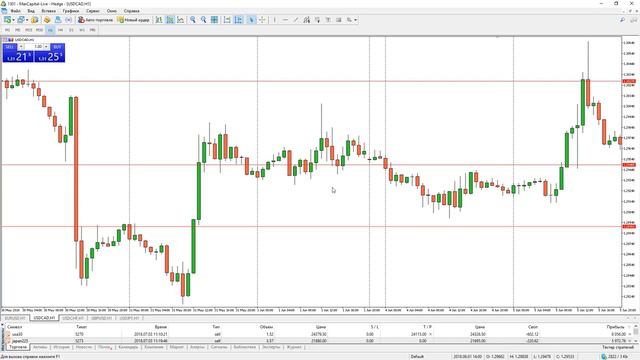Image resolution: width=640 pixels, height=360 pixels.
Task: Open the Тестер стратегий tab
Action: [x=618, y=347]
